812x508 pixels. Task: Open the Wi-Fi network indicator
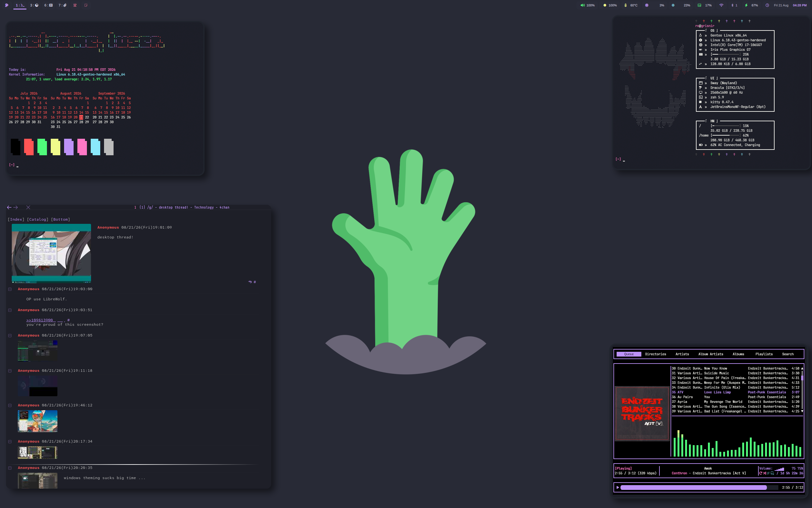pyautogui.click(x=721, y=5)
